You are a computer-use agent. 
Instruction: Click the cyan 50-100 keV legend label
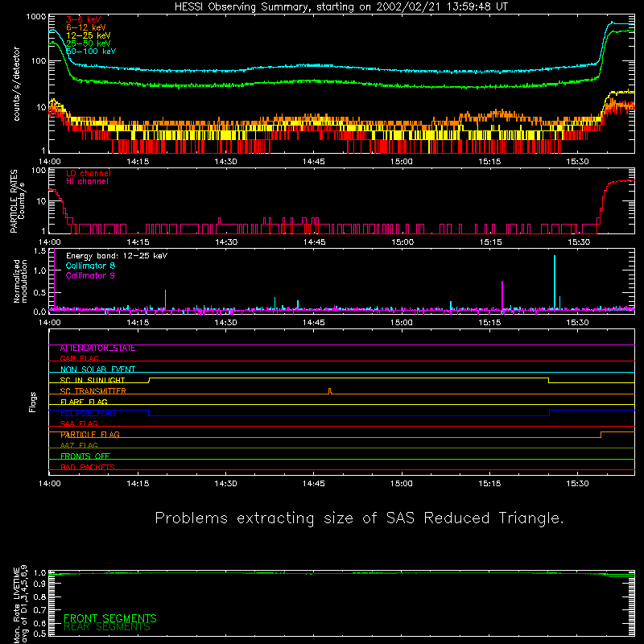(x=91, y=52)
